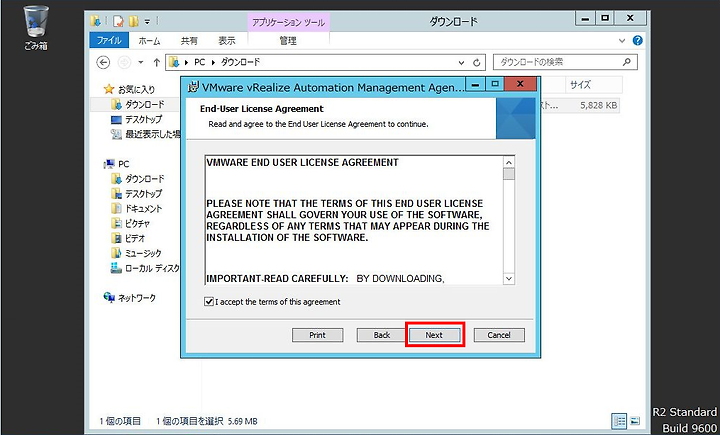Open the 管理 ribbon tab

(288, 41)
